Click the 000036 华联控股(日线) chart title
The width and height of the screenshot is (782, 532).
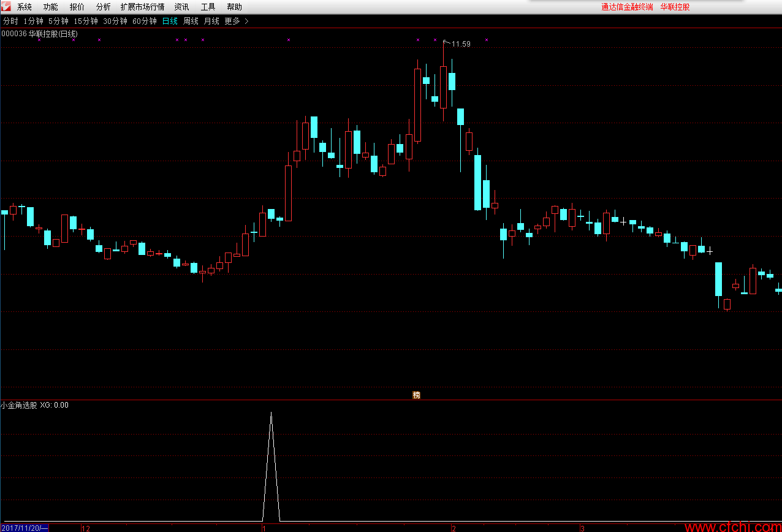coord(40,34)
